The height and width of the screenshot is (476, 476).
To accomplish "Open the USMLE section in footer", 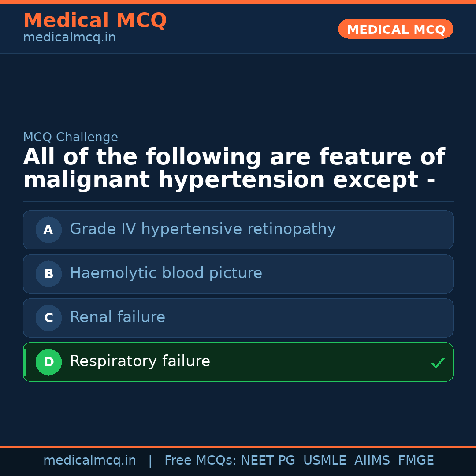I will 325,460.
